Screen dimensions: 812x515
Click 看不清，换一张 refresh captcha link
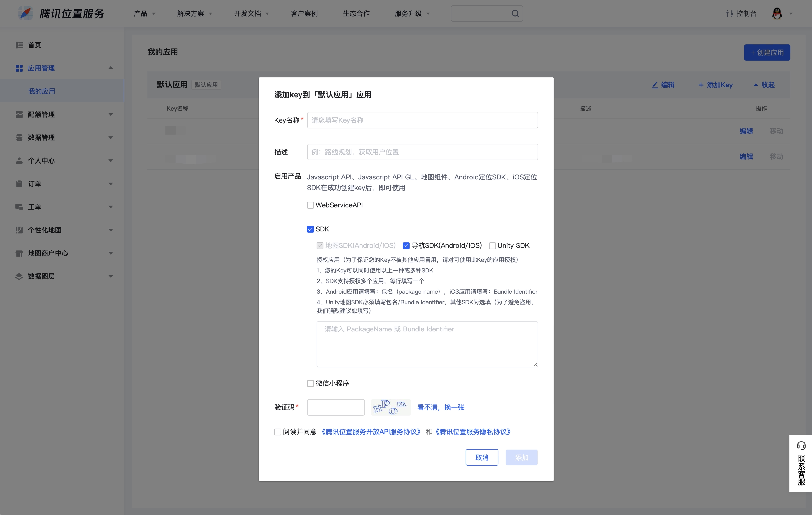[x=440, y=407]
